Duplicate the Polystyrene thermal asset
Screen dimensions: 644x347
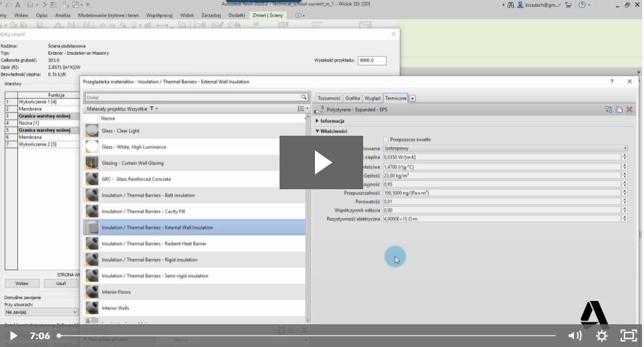[619, 110]
